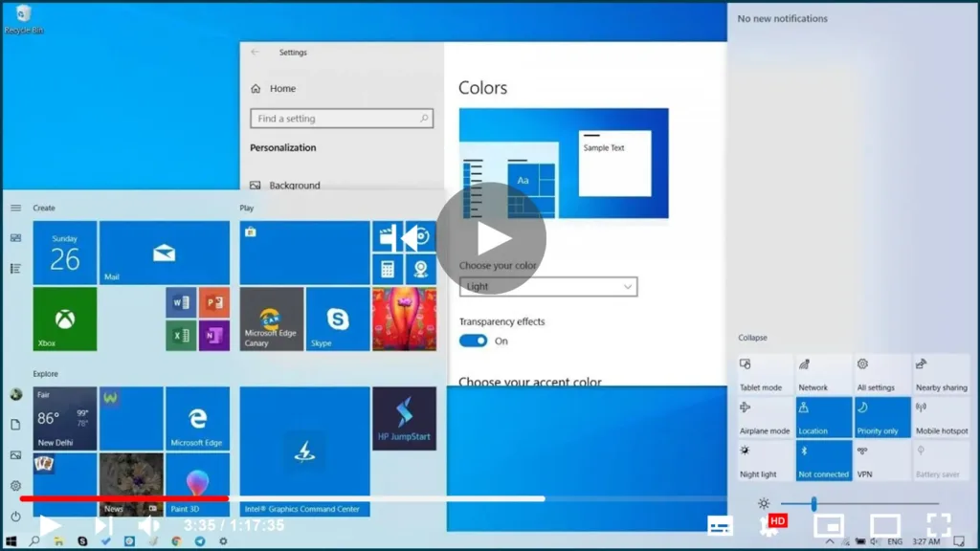Image resolution: width=980 pixels, height=551 pixels.
Task: Toggle the Transparency effects switch
Action: click(x=473, y=341)
